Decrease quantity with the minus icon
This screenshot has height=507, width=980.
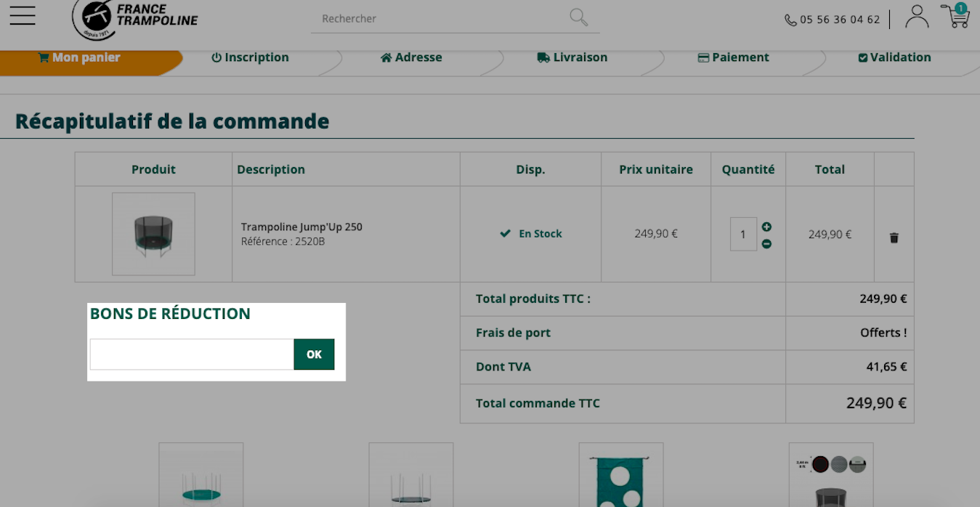click(x=766, y=244)
